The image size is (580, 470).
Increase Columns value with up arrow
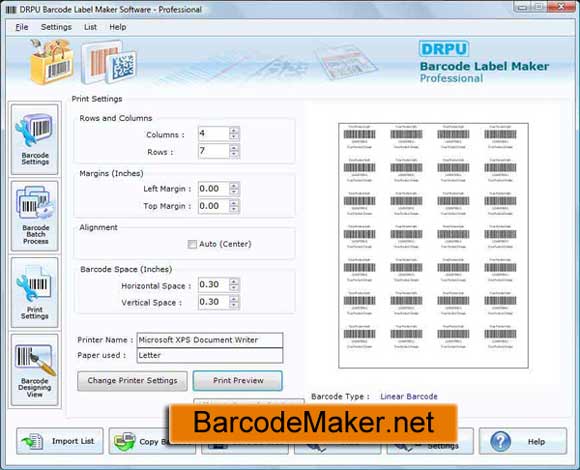pyautogui.click(x=234, y=130)
